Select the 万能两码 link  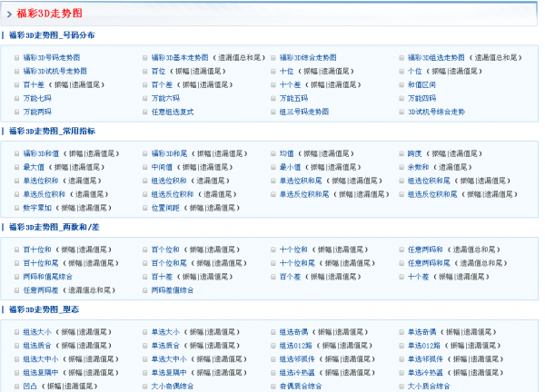pyautogui.click(x=37, y=112)
